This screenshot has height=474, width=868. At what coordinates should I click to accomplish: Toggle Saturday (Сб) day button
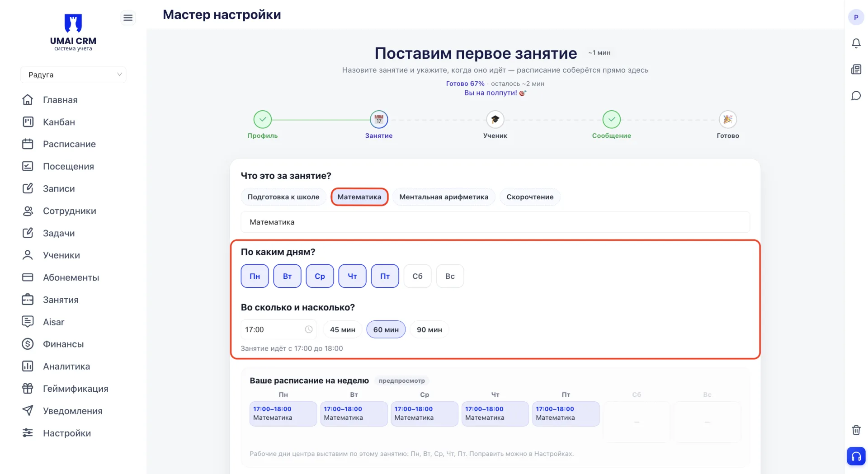[417, 276]
